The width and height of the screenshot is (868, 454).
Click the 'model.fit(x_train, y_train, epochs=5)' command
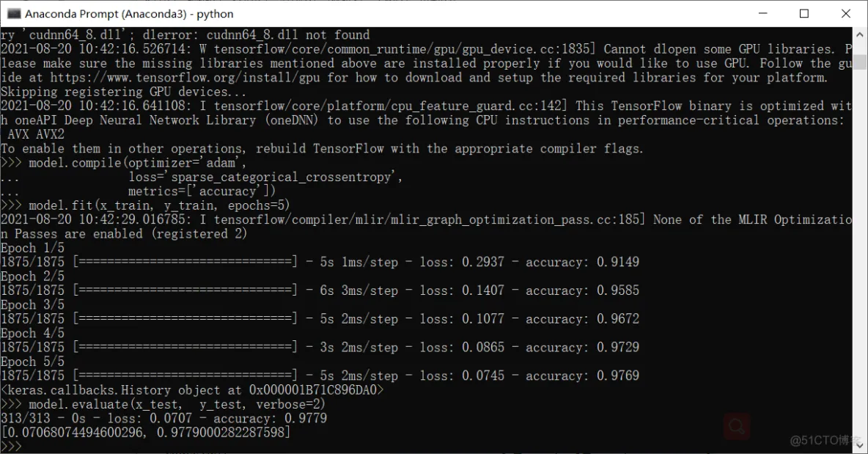159,205
